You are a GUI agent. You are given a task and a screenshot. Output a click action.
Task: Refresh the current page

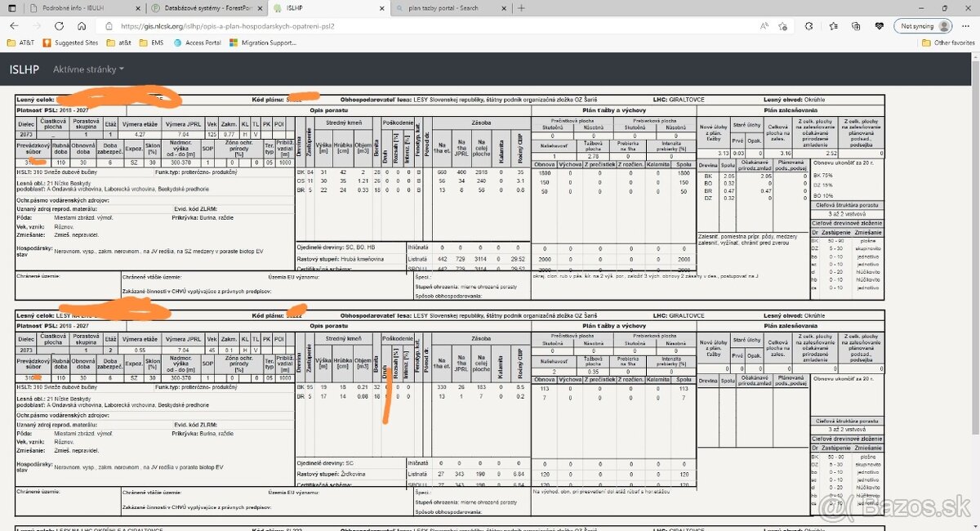(x=60, y=26)
